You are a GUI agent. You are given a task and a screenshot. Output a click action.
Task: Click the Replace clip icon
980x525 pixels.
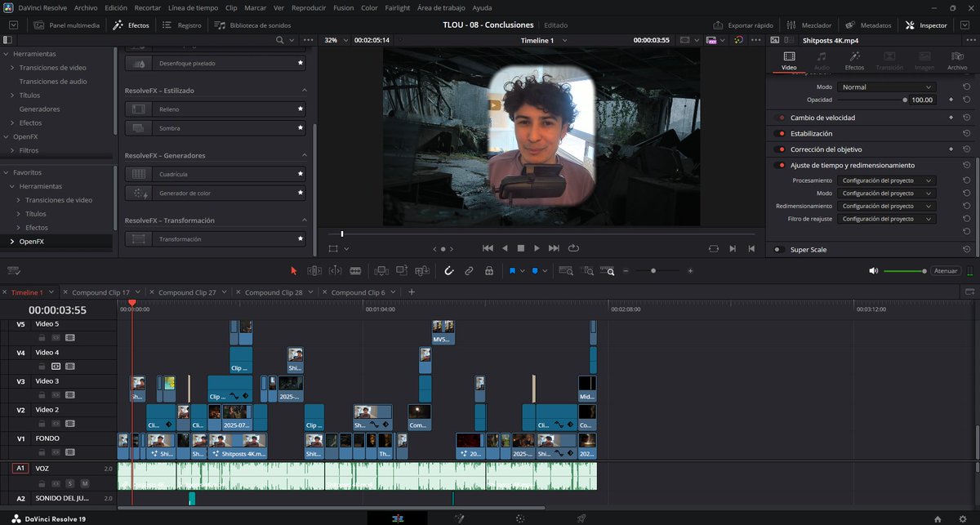422,270
